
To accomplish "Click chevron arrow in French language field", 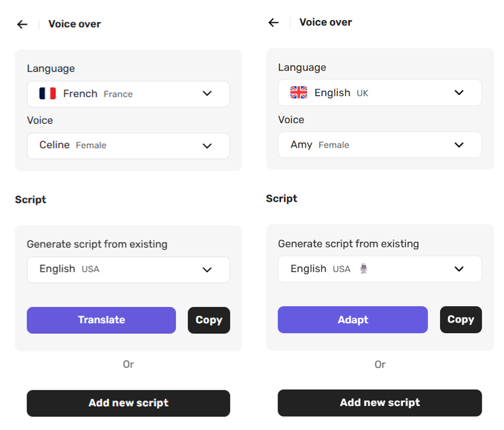I will coord(207,94).
